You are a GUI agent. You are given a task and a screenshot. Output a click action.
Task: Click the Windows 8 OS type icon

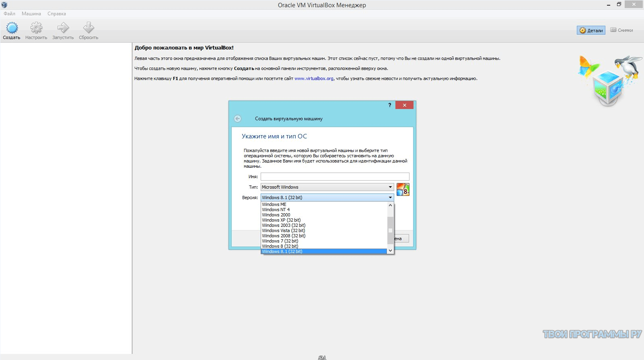(403, 189)
